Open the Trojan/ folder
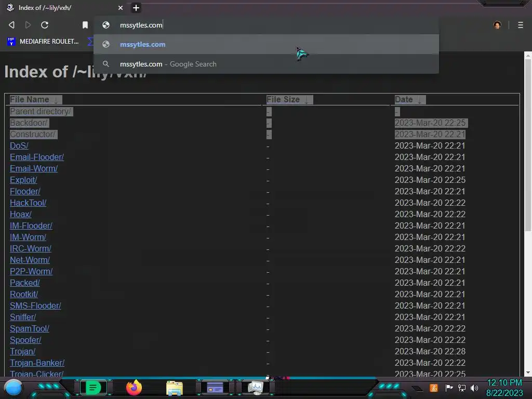Viewport: 532px width, 399px height. tap(22, 351)
